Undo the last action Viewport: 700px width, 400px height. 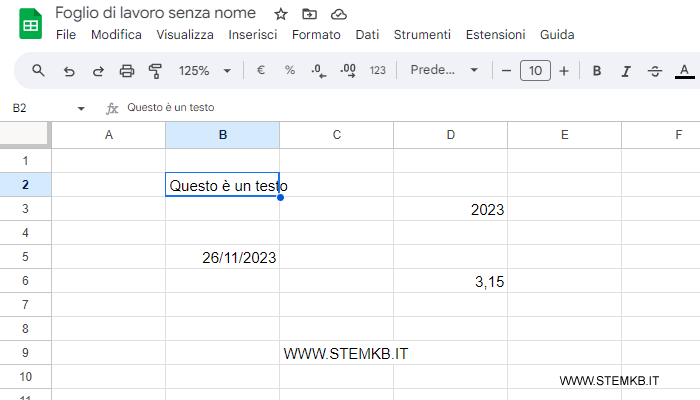point(69,71)
